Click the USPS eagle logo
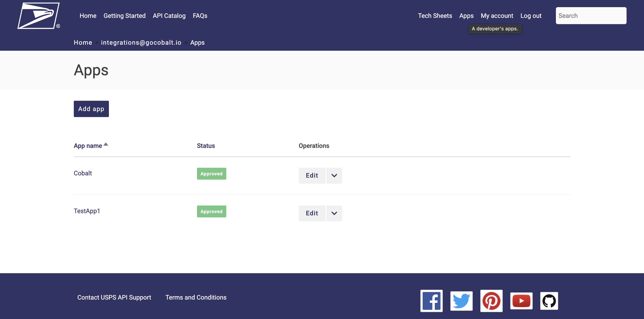 point(38,16)
